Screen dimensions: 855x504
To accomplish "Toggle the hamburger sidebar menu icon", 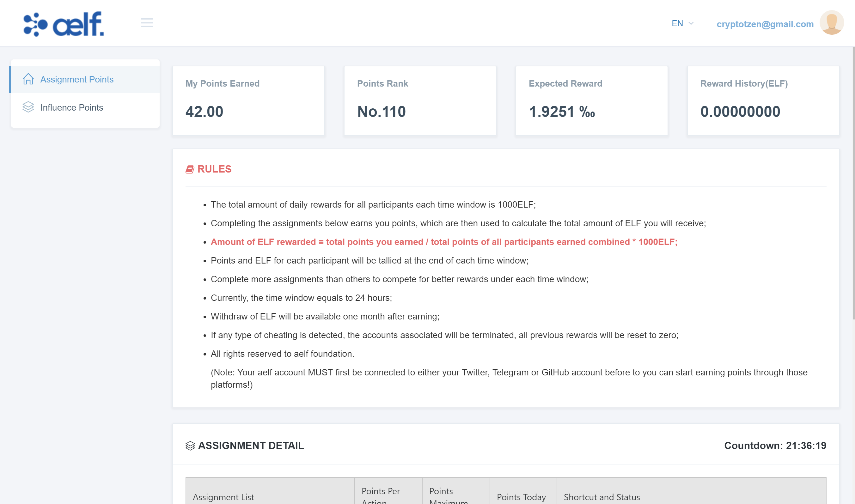I will coord(147,23).
